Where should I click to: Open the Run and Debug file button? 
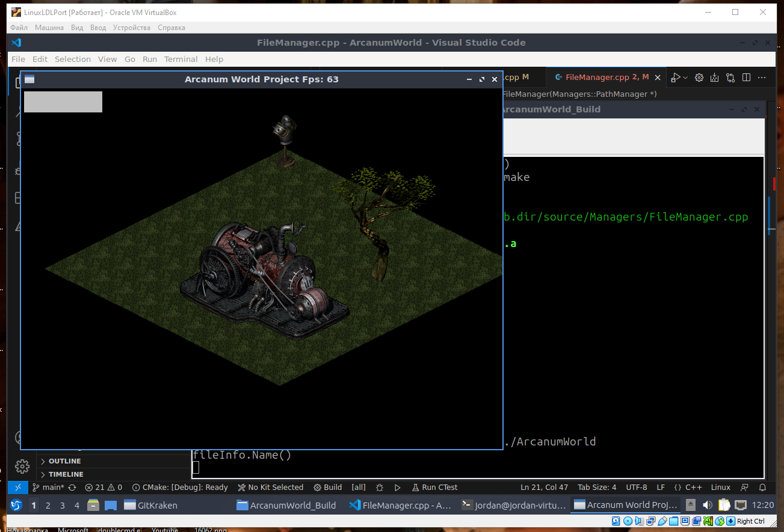click(x=676, y=78)
